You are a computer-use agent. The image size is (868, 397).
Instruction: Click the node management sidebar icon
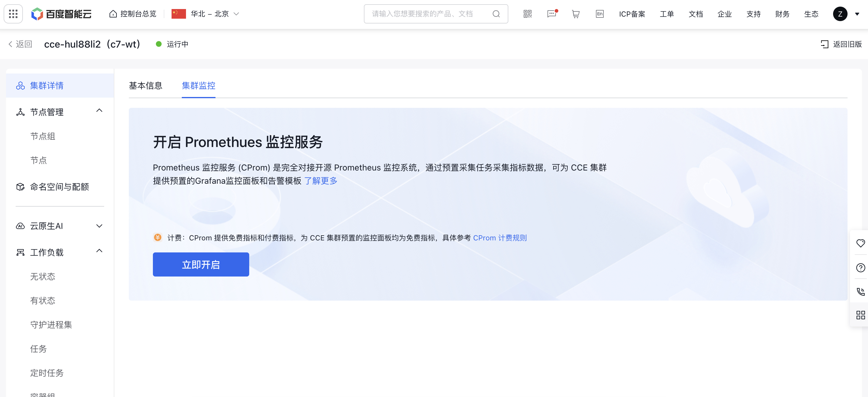(x=20, y=112)
